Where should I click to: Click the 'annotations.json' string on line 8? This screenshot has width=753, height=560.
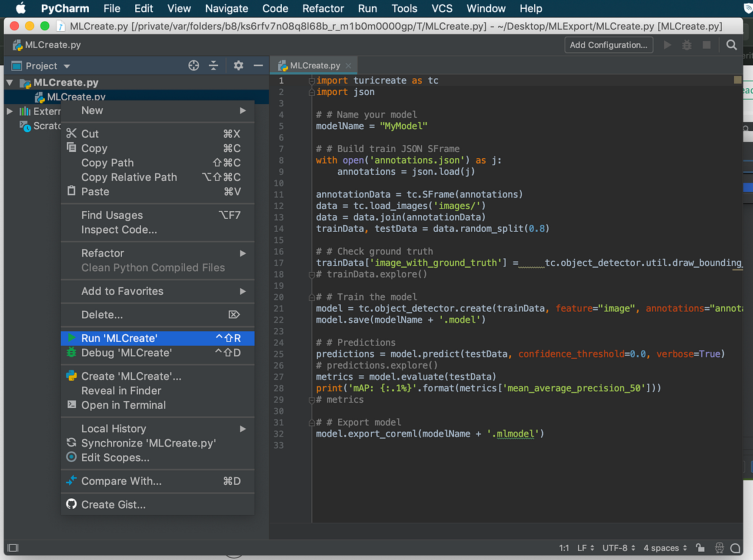419,160
